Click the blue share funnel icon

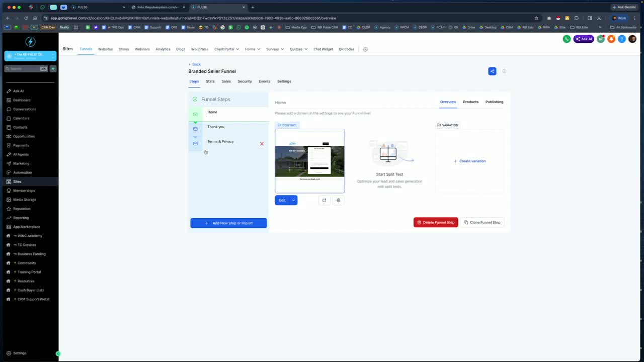click(492, 71)
